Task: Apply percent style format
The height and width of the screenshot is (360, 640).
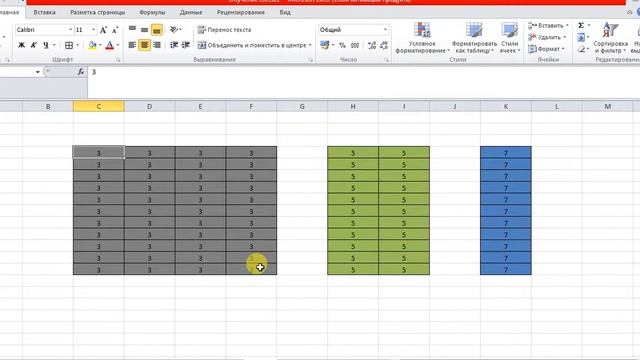Action: 342,45
